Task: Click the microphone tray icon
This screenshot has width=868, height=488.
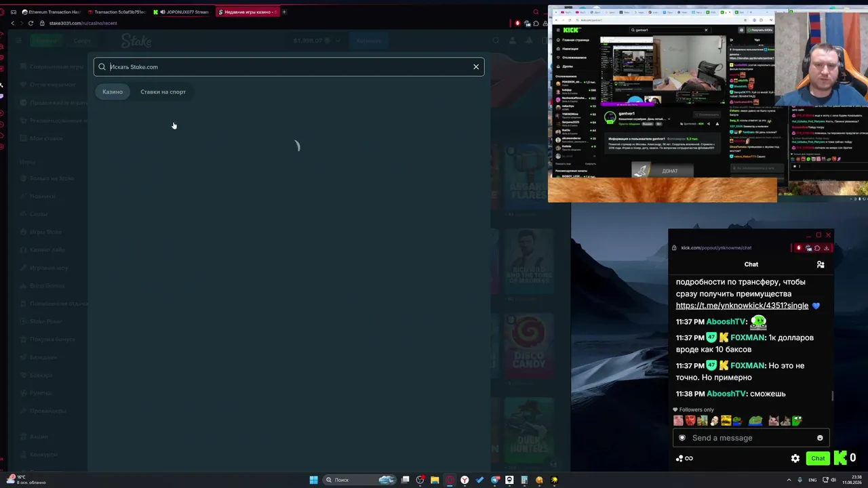Action: click(800, 480)
